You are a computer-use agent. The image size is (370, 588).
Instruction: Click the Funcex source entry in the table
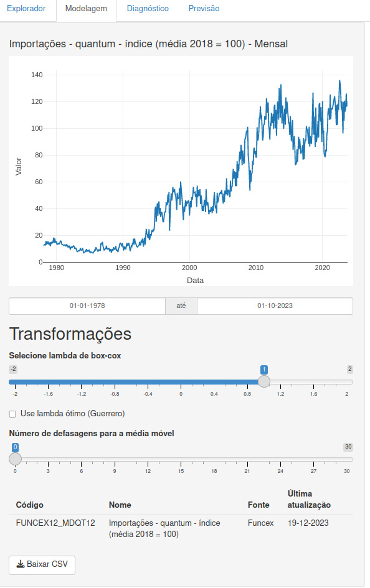click(x=260, y=523)
